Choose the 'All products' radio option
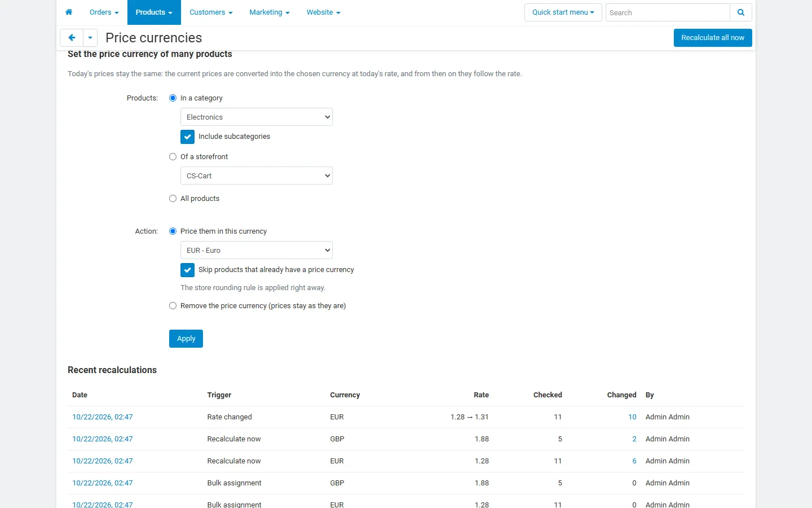812x508 pixels. (173, 199)
